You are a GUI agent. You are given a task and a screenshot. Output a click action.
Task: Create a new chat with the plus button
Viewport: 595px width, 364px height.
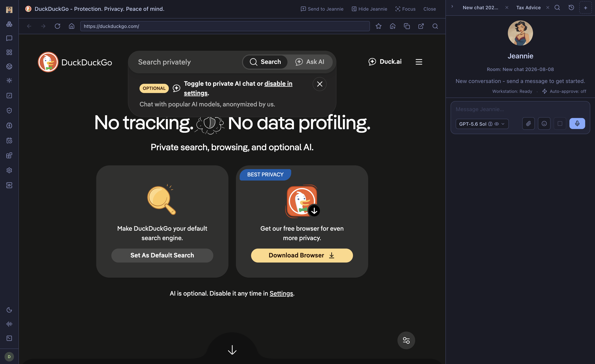tap(585, 7)
